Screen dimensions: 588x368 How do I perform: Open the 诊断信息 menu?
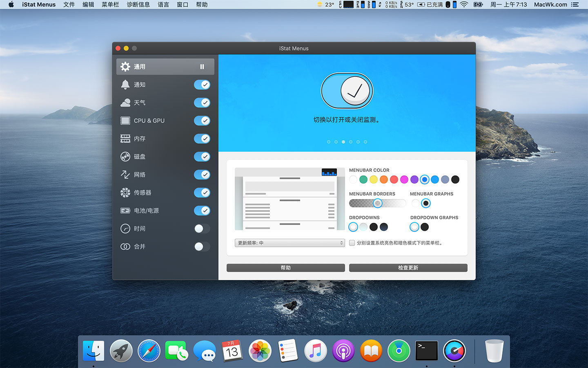coord(138,4)
